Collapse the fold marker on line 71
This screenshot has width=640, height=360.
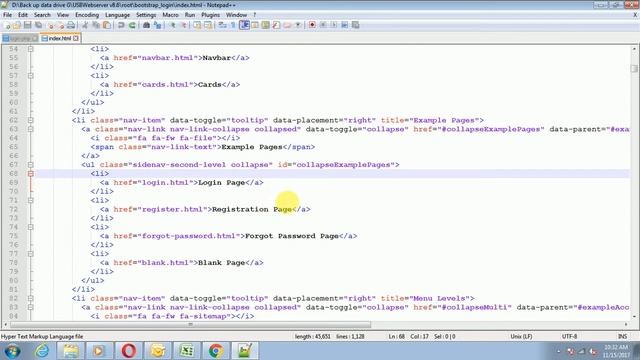point(31,200)
